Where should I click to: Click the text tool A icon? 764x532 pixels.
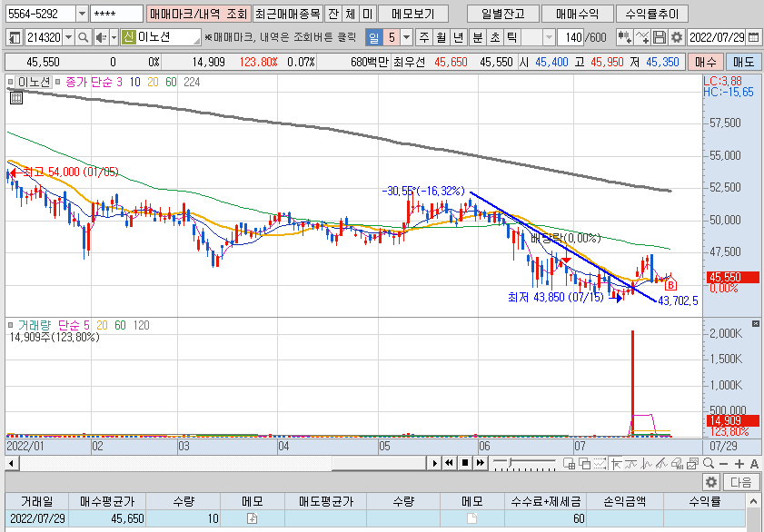pyautogui.click(x=754, y=464)
